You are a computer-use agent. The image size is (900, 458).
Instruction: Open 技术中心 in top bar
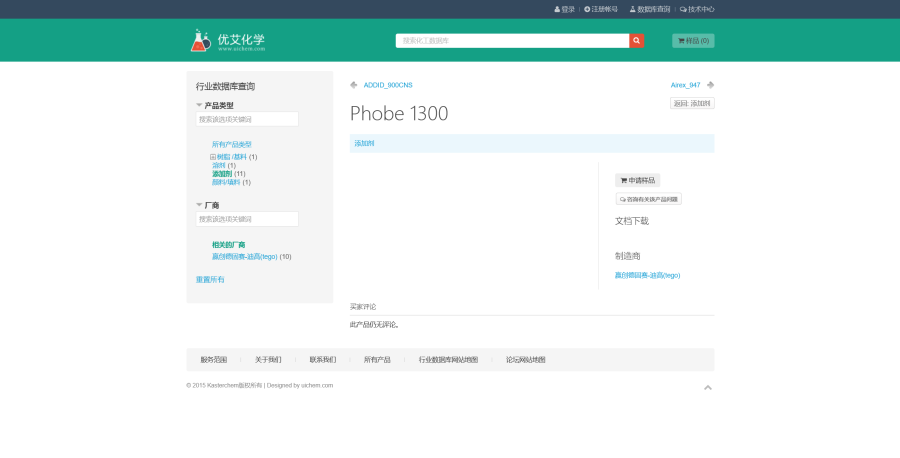pyautogui.click(x=697, y=9)
